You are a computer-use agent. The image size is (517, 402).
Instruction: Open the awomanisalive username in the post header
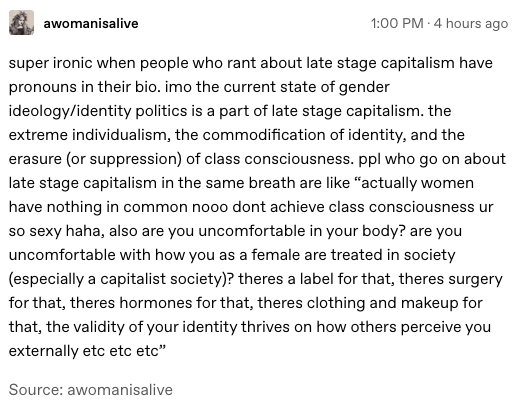pos(91,23)
